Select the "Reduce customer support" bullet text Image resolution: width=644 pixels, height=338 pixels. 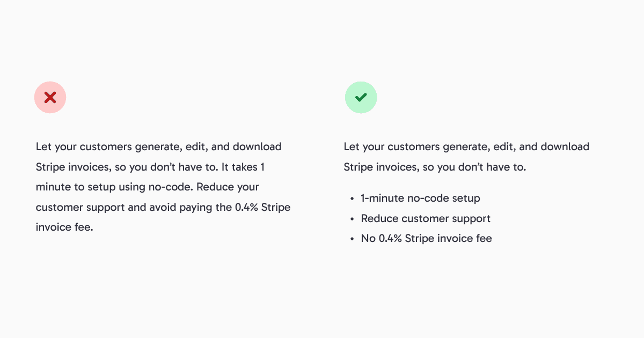(426, 219)
